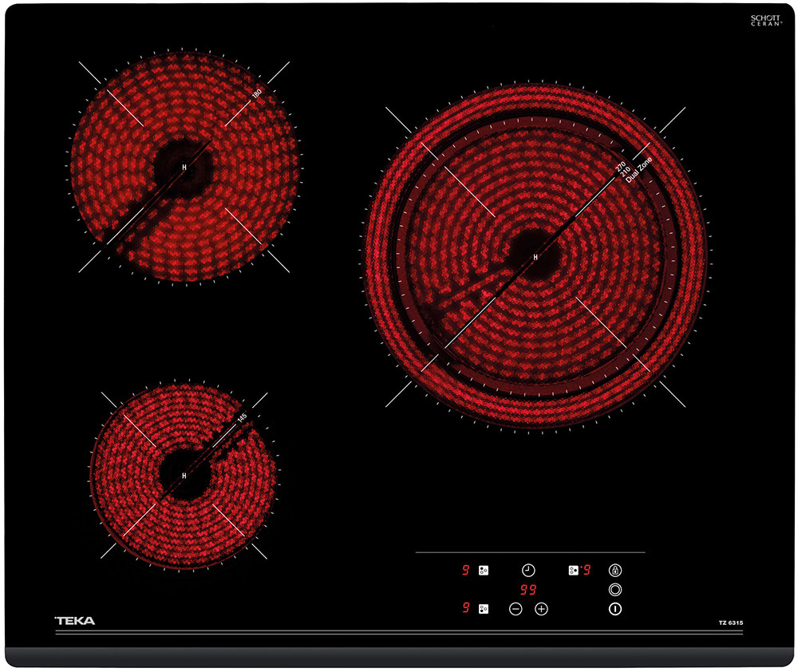Tap the timer clock icon

[x=528, y=571]
